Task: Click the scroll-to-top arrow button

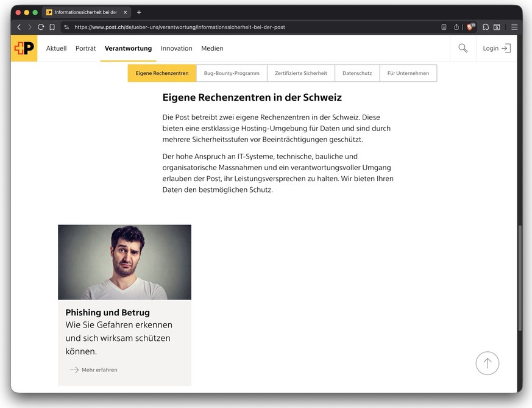Action: click(x=487, y=363)
